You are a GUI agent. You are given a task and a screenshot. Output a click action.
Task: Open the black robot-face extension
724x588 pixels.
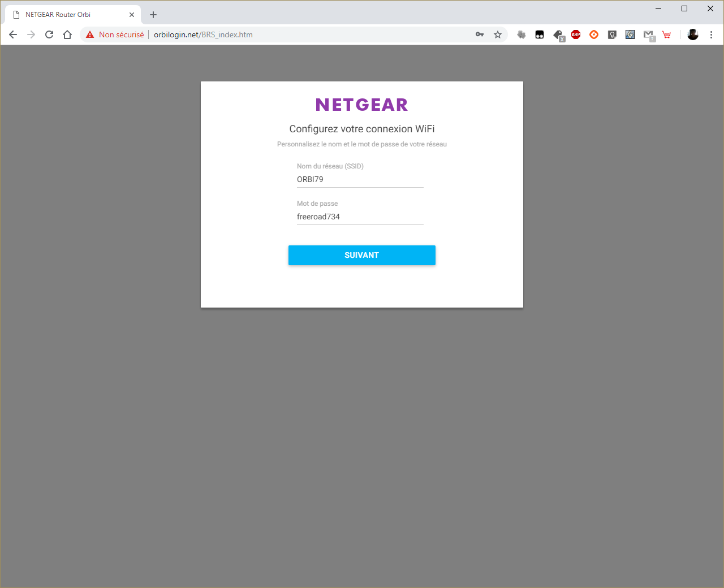pos(540,34)
